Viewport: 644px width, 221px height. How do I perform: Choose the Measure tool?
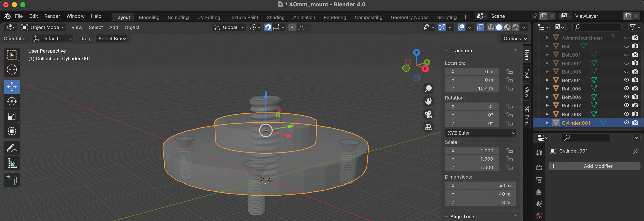(x=12, y=163)
